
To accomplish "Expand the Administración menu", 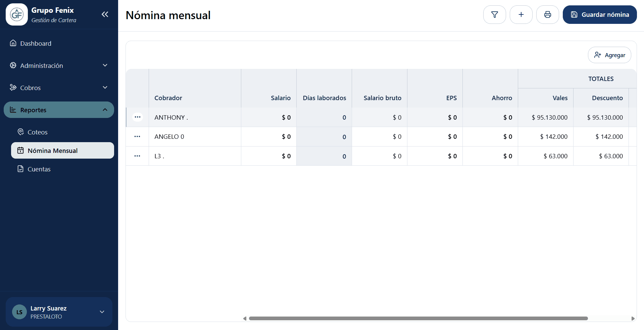I will [x=59, y=66].
